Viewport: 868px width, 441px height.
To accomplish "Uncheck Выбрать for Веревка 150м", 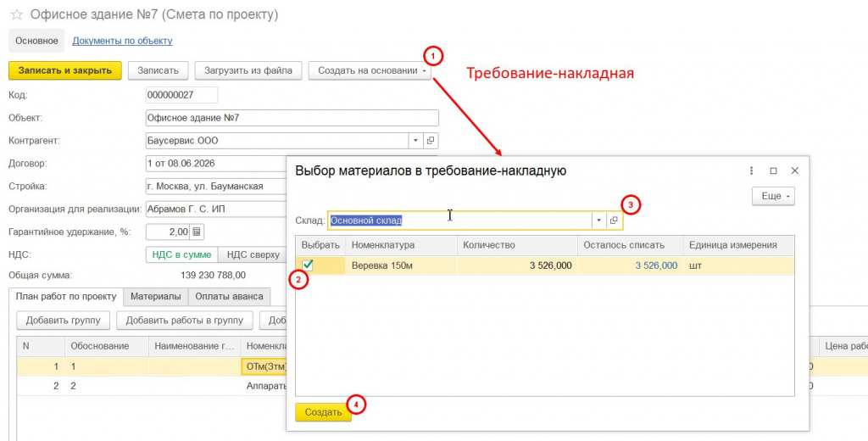I will click(x=308, y=265).
